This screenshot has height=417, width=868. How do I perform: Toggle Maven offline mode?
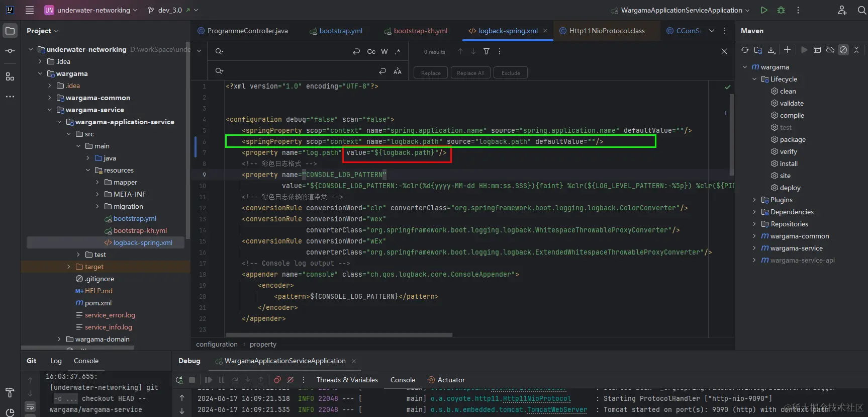830,50
